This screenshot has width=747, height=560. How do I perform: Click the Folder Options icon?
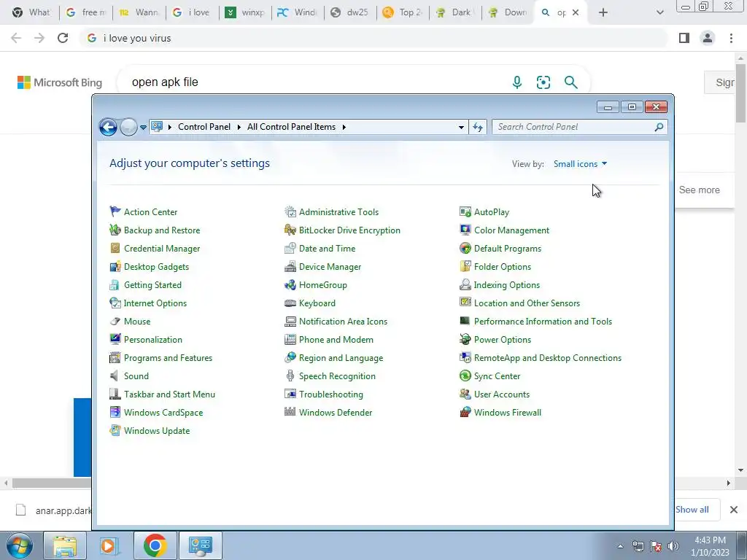tap(465, 267)
